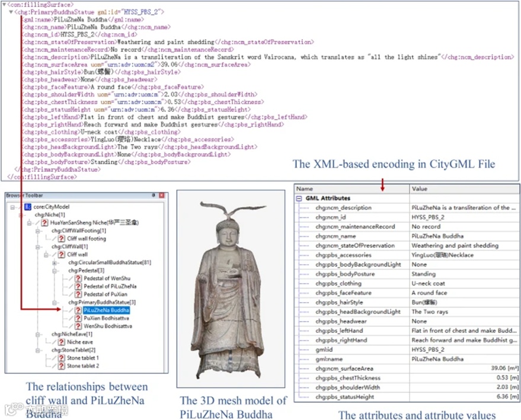
Task: Select the Niche eave tree item
Action: coord(80,342)
